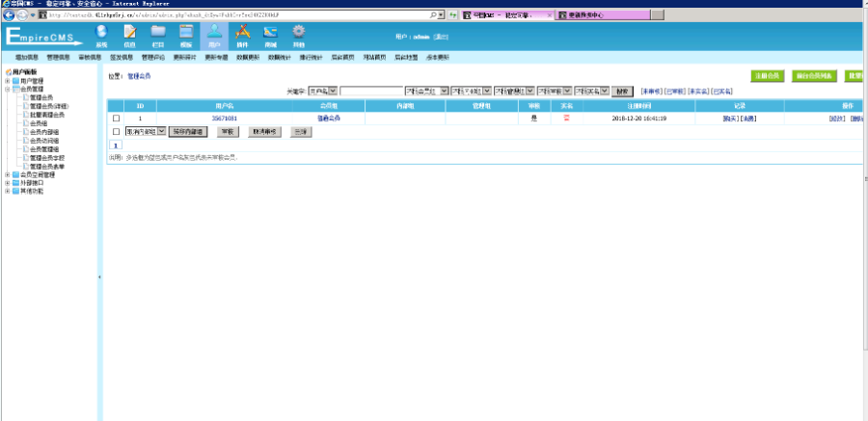Click folder icon of 其他功能 node
This screenshot has width=868, height=421.
click(15, 191)
